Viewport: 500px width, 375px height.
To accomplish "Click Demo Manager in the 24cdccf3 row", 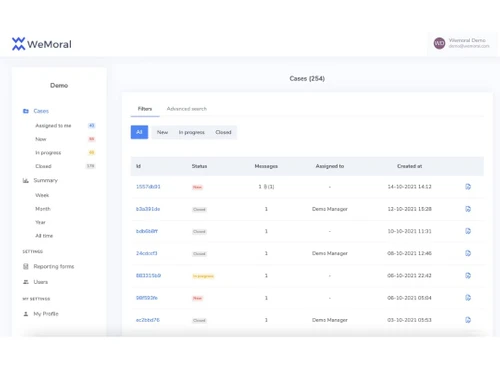I will [x=330, y=253].
